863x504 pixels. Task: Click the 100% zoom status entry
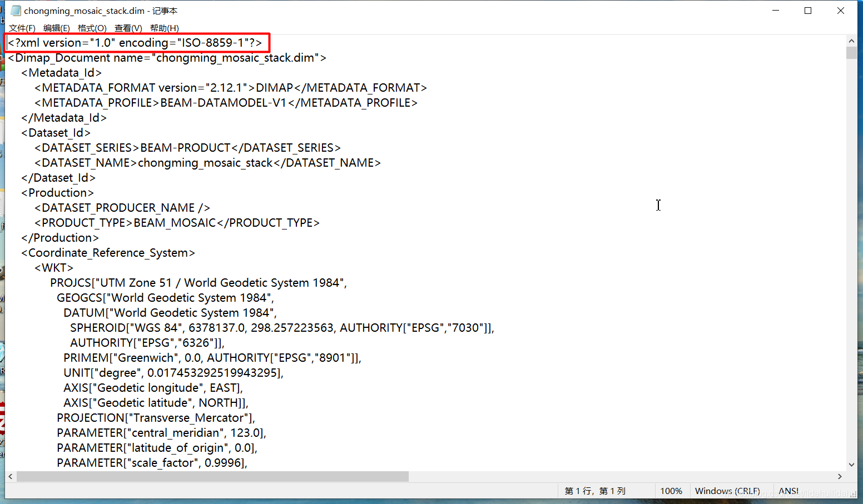click(x=671, y=491)
